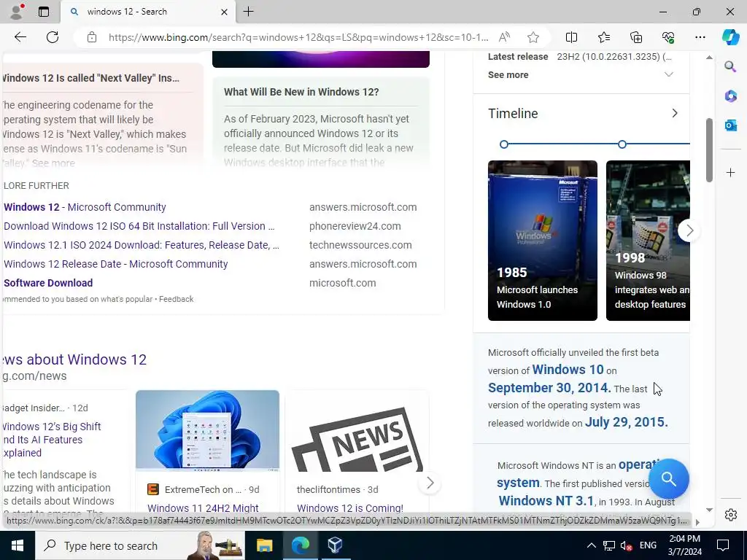Open Timeline via chevron arrow
Image resolution: width=747 pixels, height=560 pixels.
(x=674, y=113)
